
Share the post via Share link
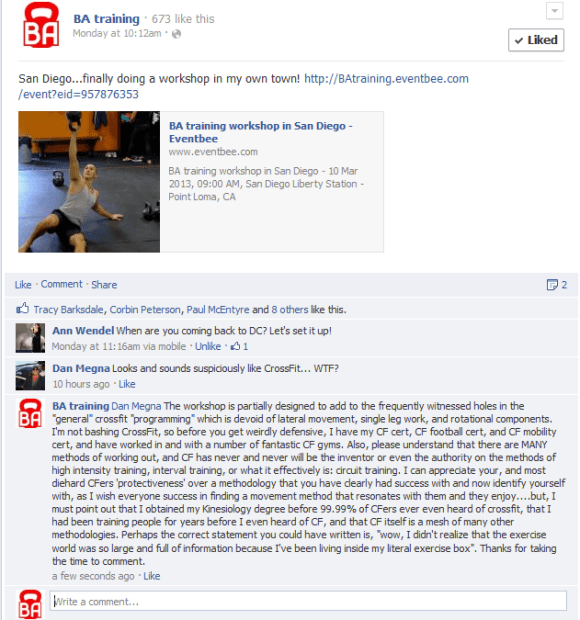point(104,285)
